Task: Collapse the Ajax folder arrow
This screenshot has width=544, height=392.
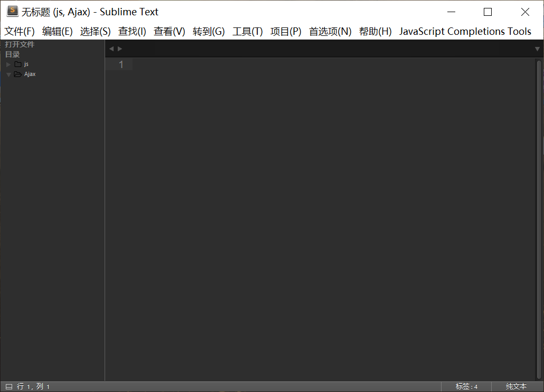Action: click(x=8, y=74)
